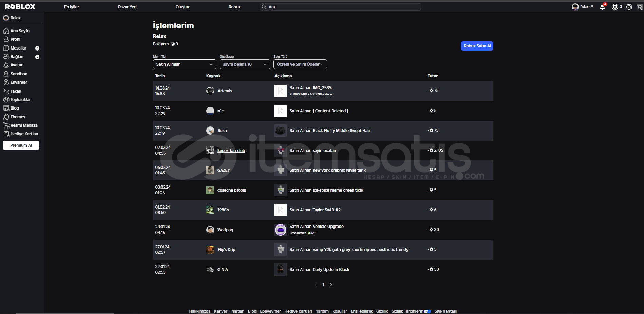The width and height of the screenshot is (644, 314).
Task: Click the Profil person icon in sidebar
Action: 6,39
